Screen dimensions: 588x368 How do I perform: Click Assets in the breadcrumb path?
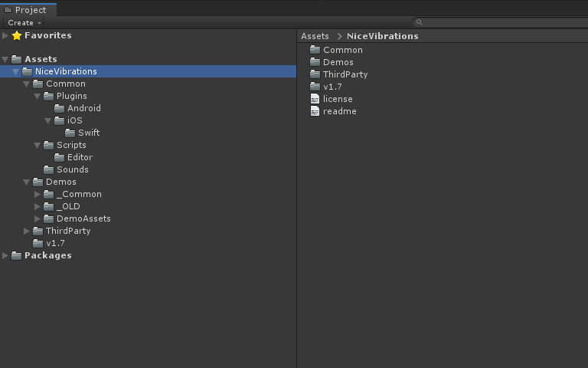315,36
